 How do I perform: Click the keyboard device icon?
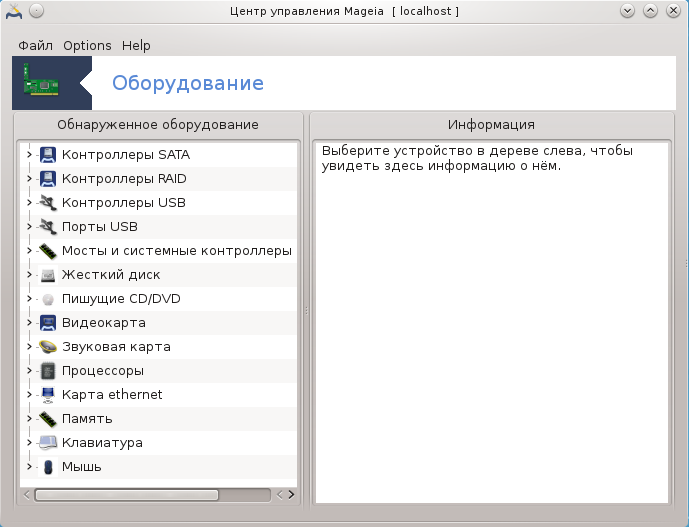pyautogui.click(x=48, y=443)
